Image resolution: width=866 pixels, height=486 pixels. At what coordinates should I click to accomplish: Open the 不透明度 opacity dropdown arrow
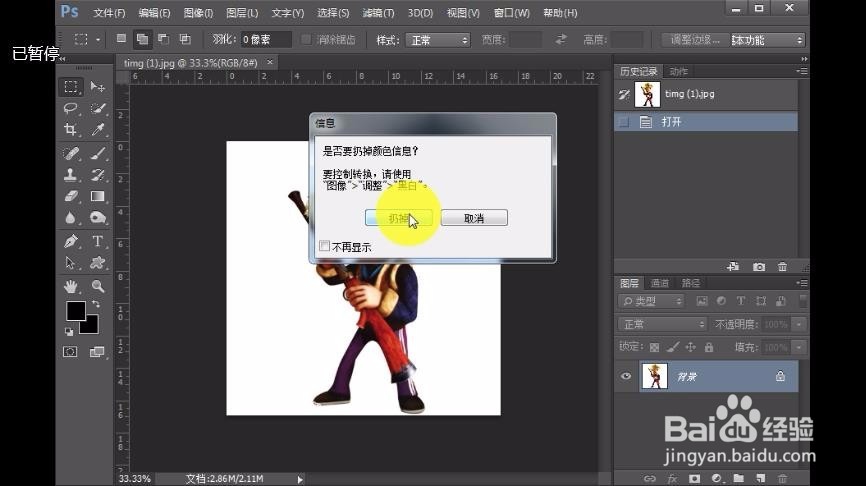tap(799, 324)
